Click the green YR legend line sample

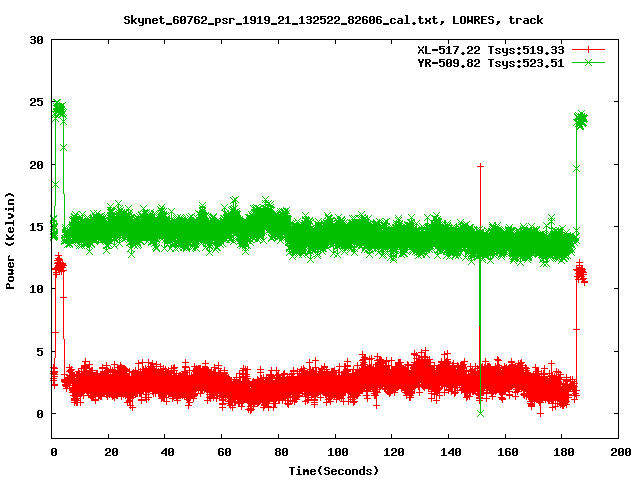588,62
